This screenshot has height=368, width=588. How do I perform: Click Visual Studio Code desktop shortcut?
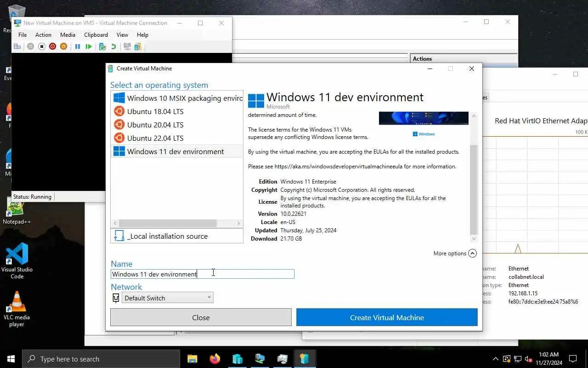pos(17,261)
